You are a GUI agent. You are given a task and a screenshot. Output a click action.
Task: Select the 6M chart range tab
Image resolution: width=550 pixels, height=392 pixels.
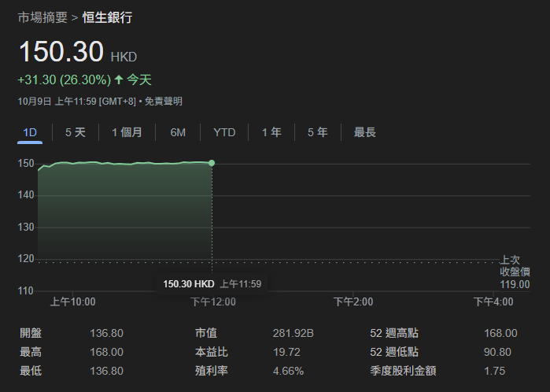coord(178,132)
